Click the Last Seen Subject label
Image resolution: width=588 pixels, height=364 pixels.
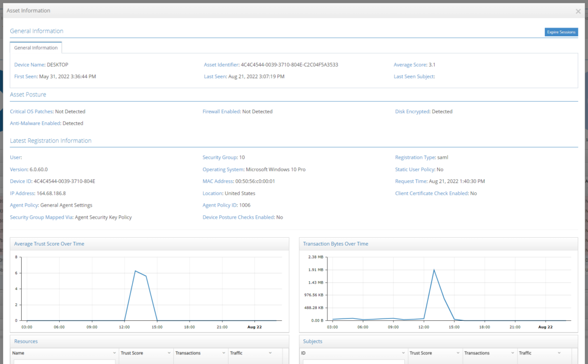click(x=413, y=76)
